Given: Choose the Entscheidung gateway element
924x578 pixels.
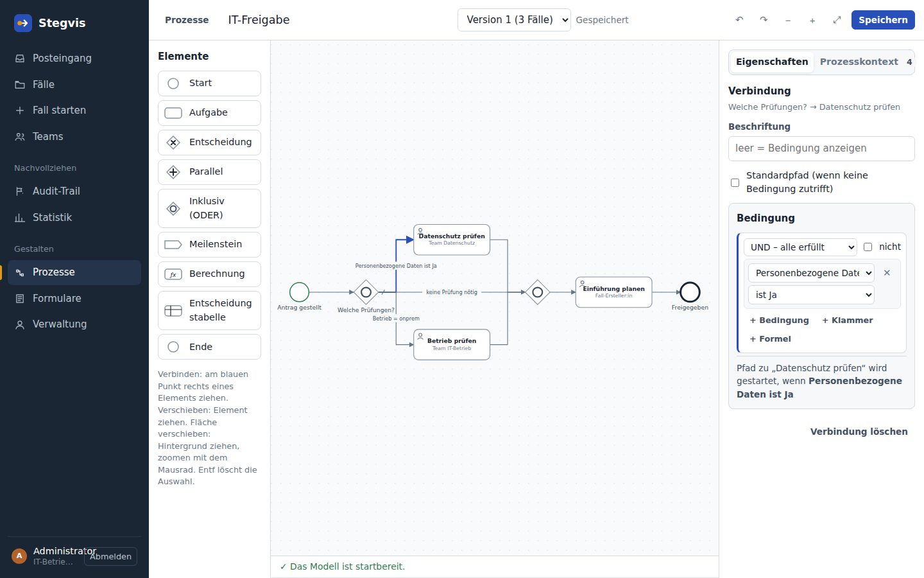Looking at the screenshot, I should coord(209,143).
